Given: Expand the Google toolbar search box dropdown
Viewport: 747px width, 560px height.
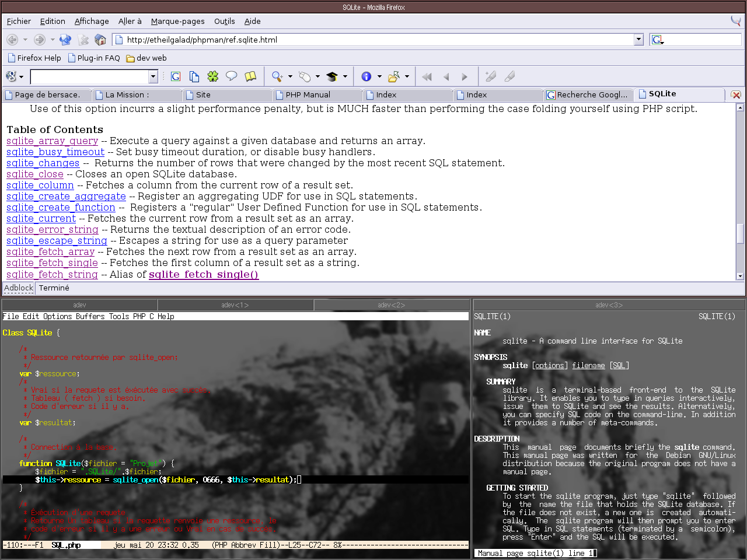Looking at the screenshot, I should 153,76.
